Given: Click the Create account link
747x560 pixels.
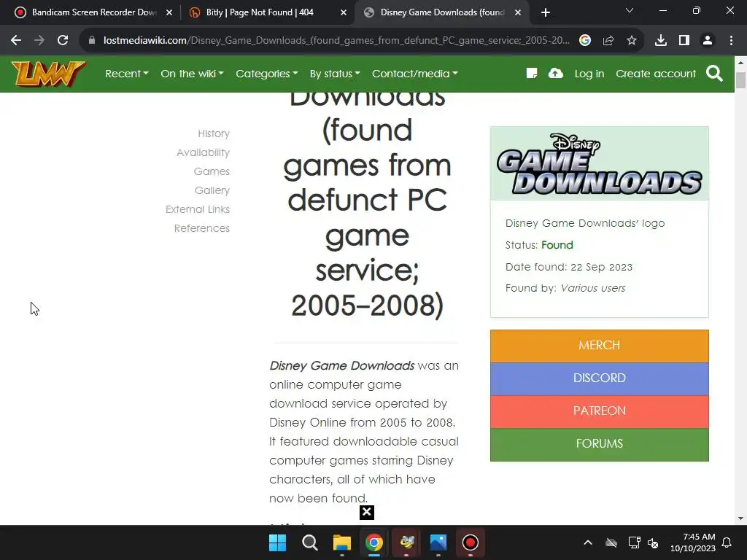Looking at the screenshot, I should (656, 74).
